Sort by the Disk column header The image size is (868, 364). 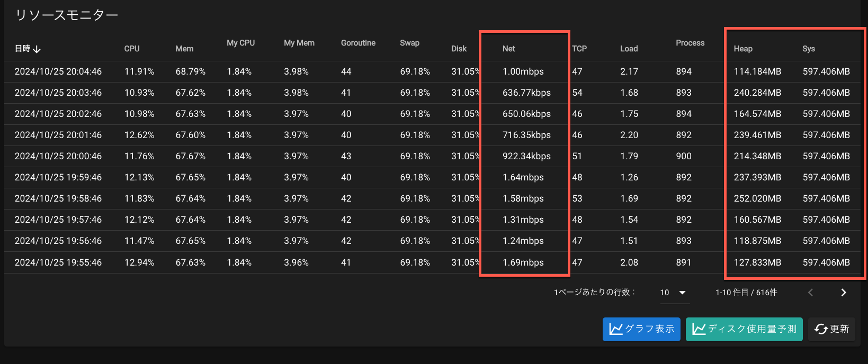(x=459, y=49)
